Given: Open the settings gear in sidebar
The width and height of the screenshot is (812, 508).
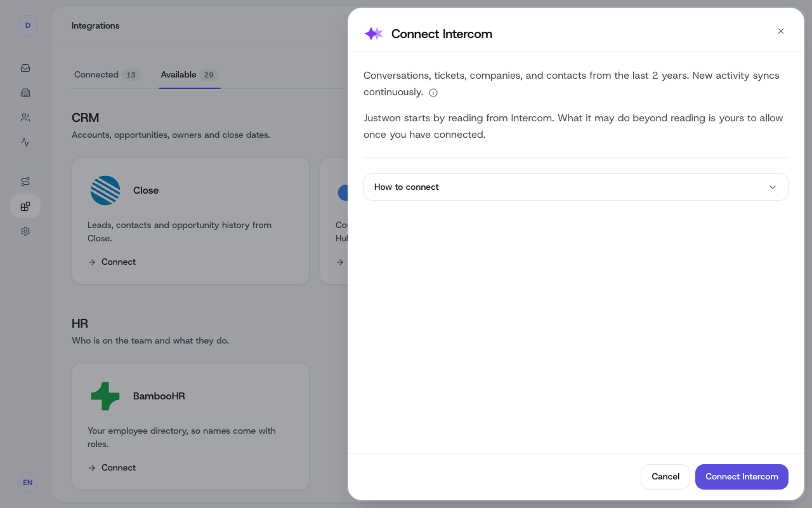Looking at the screenshot, I should (x=25, y=231).
